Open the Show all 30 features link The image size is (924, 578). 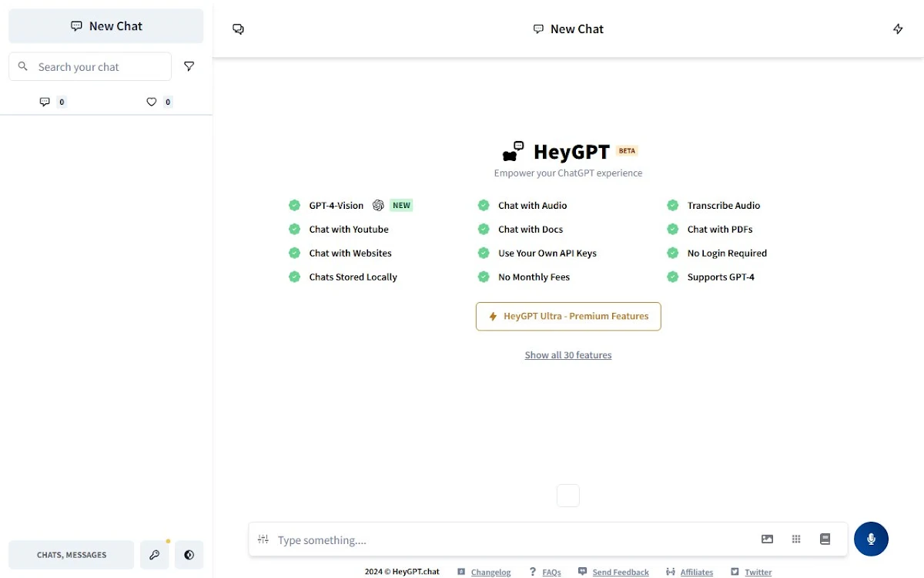[x=568, y=355]
